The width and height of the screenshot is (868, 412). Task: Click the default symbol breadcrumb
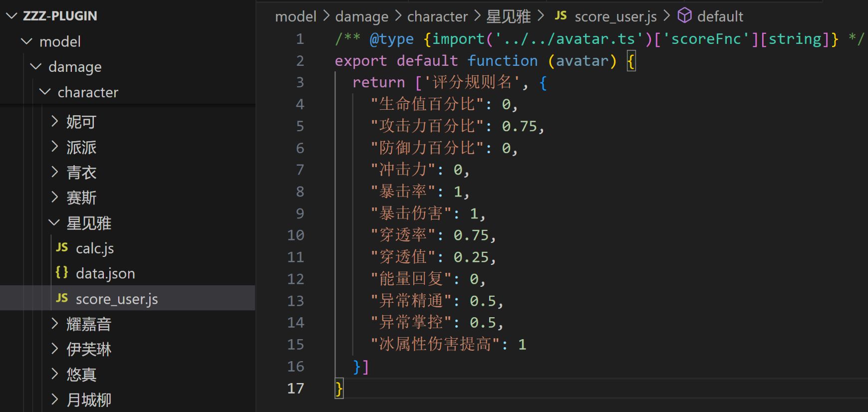(x=720, y=16)
